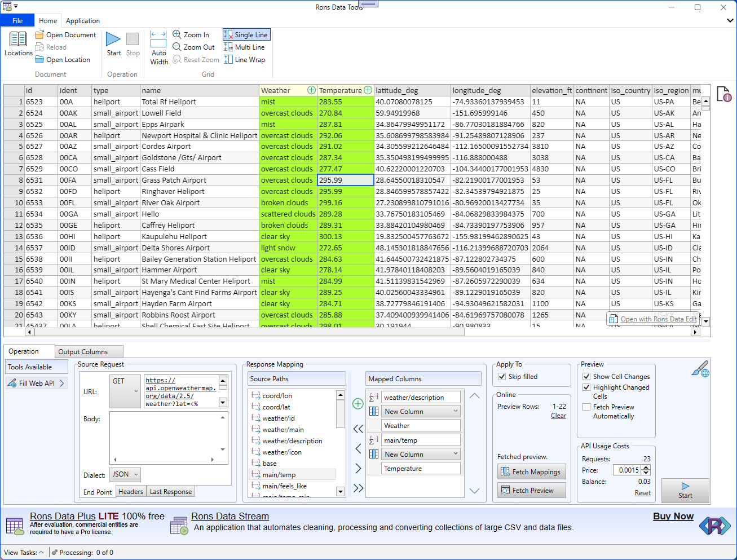Collapse the ribbon with chevron
737x560 pixels.
point(730,21)
